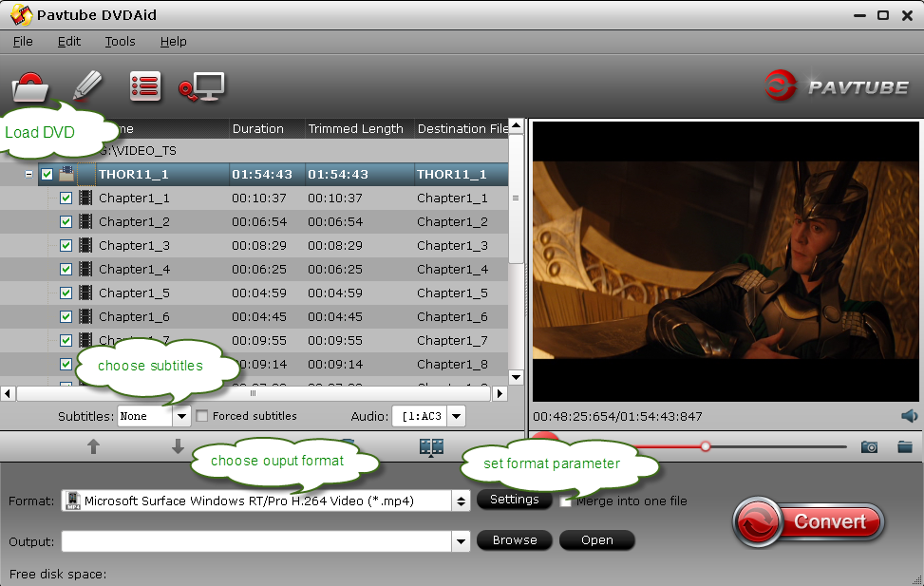The height and width of the screenshot is (586, 924).
Task: Click the Open output folder button
Action: click(597, 540)
